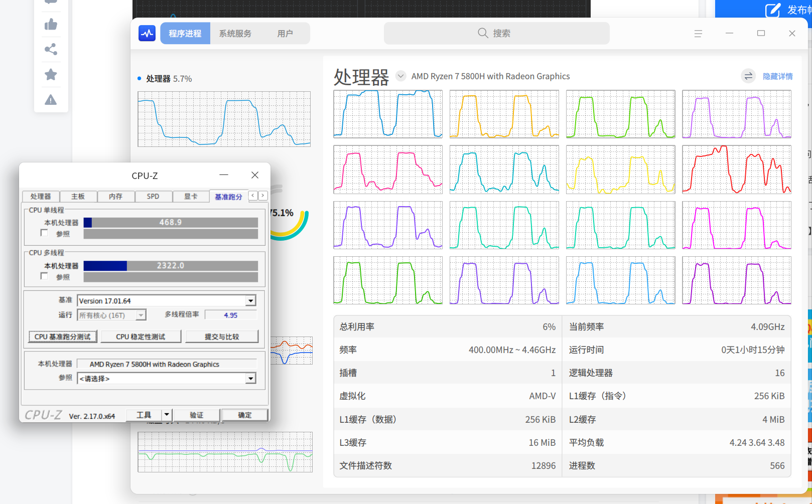Screen dimensions: 812x504
Task: Open the CPU-Z 处理器 tab
Action: click(x=40, y=196)
